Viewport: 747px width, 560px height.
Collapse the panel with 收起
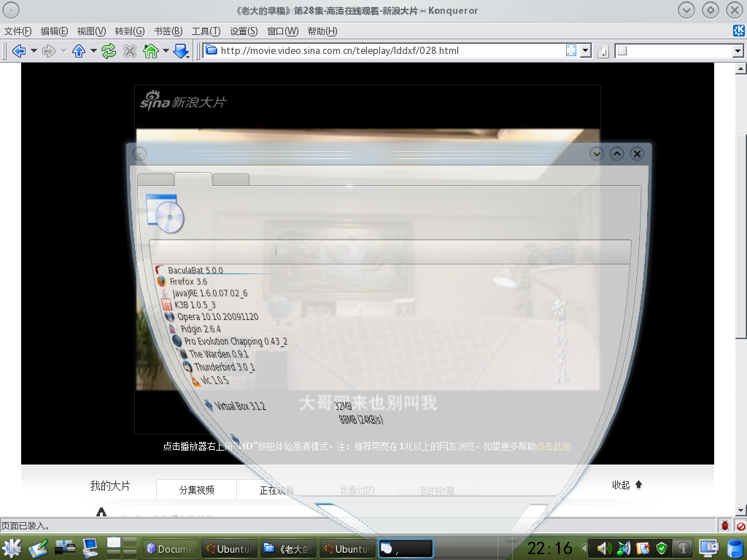(x=627, y=485)
